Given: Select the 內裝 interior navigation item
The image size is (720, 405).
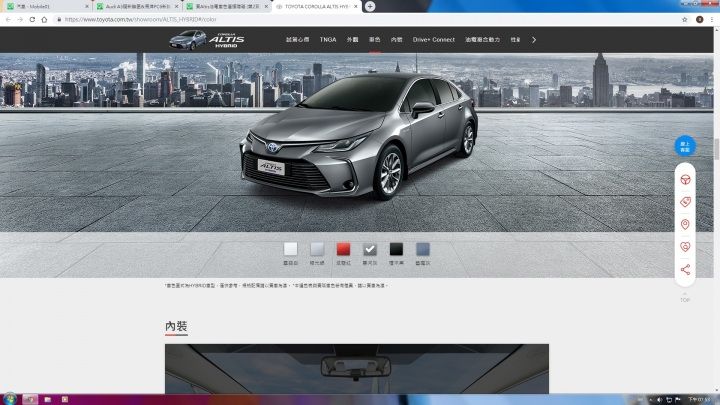Looking at the screenshot, I should [x=396, y=40].
